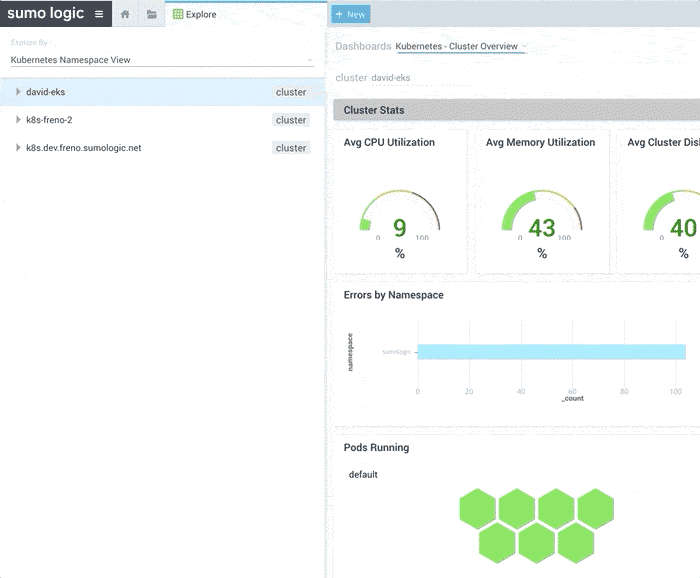This screenshot has height=578, width=700.
Task: Click the Errors by Namespace title
Action: pyautogui.click(x=394, y=295)
